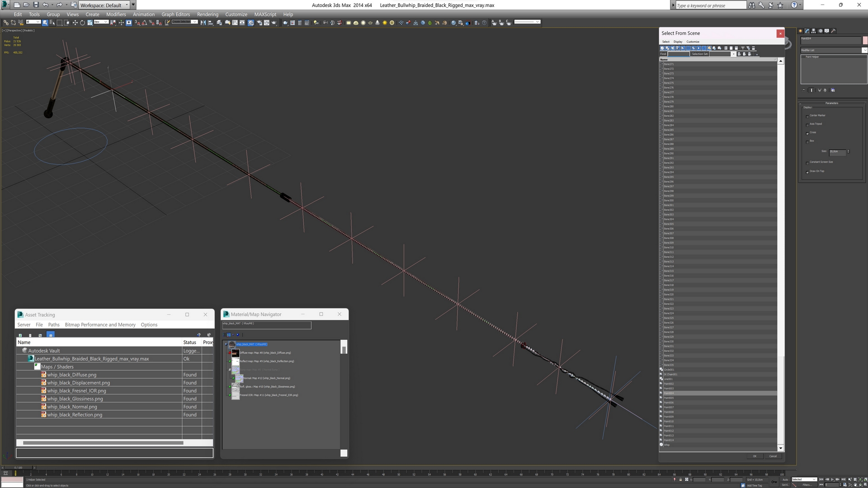Open the Create panel star icon
The image size is (868, 488).
pos(800,31)
